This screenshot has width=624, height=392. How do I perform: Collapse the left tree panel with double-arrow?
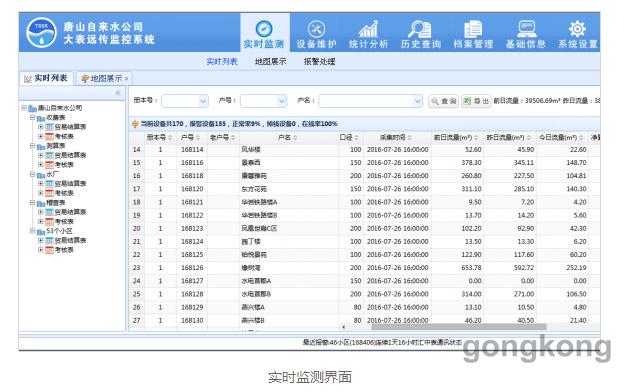[x=118, y=93]
